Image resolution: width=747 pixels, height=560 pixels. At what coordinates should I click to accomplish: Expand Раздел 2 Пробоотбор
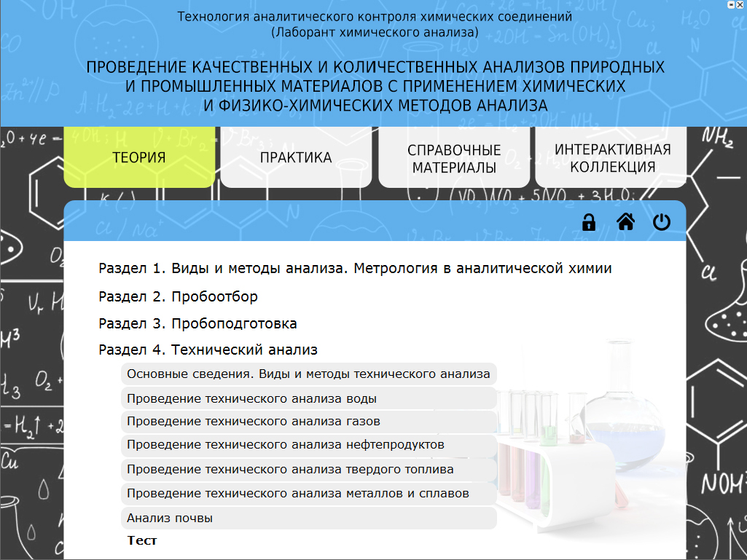tap(178, 296)
